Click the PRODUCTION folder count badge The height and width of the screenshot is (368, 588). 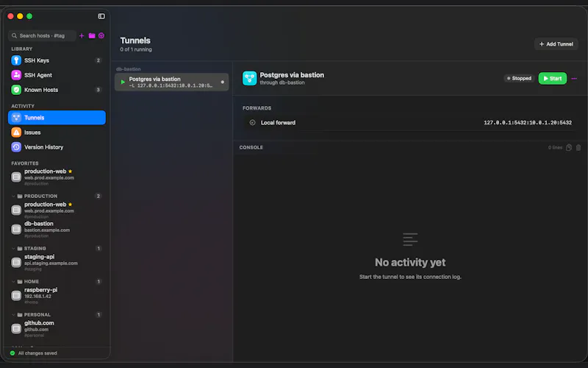click(98, 196)
